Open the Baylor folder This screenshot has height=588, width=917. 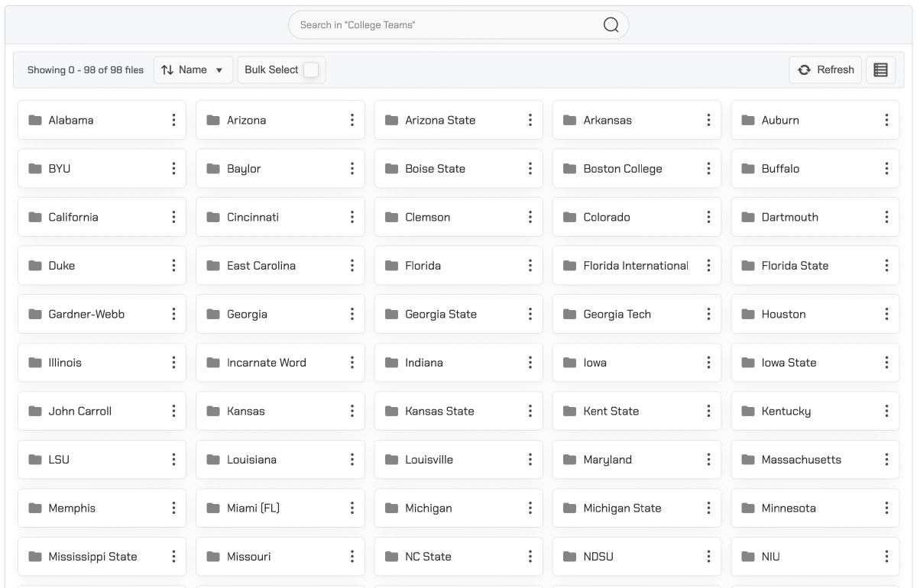pyautogui.click(x=280, y=169)
